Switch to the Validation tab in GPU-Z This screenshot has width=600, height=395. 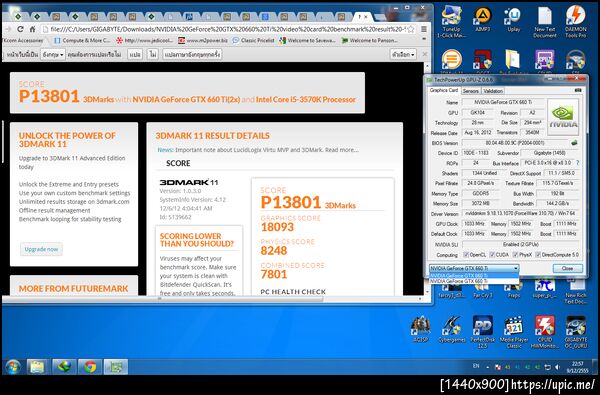(x=492, y=91)
